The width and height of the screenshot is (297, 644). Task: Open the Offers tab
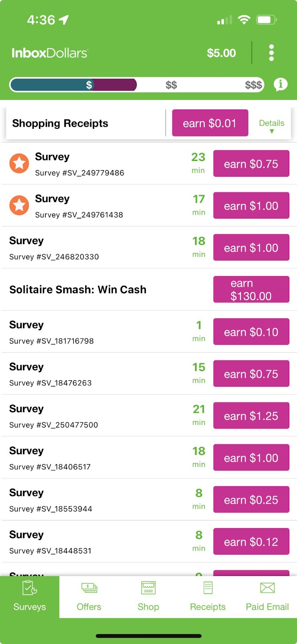pyautogui.click(x=89, y=597)
